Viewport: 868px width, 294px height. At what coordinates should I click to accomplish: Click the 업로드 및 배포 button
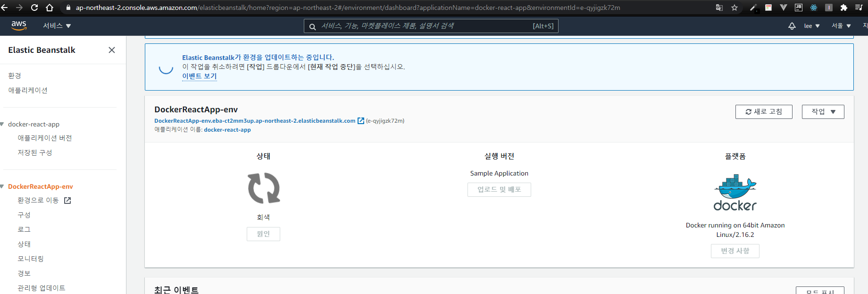[499, 190]
